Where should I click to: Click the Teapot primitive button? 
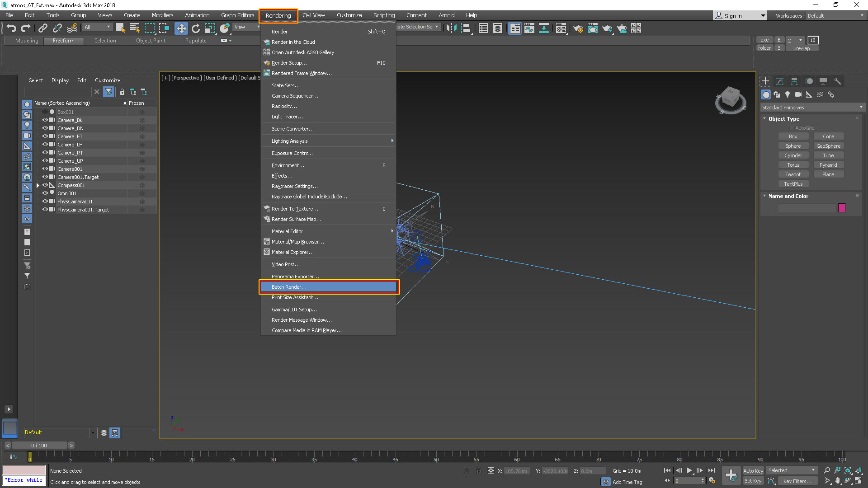(793, 174)
